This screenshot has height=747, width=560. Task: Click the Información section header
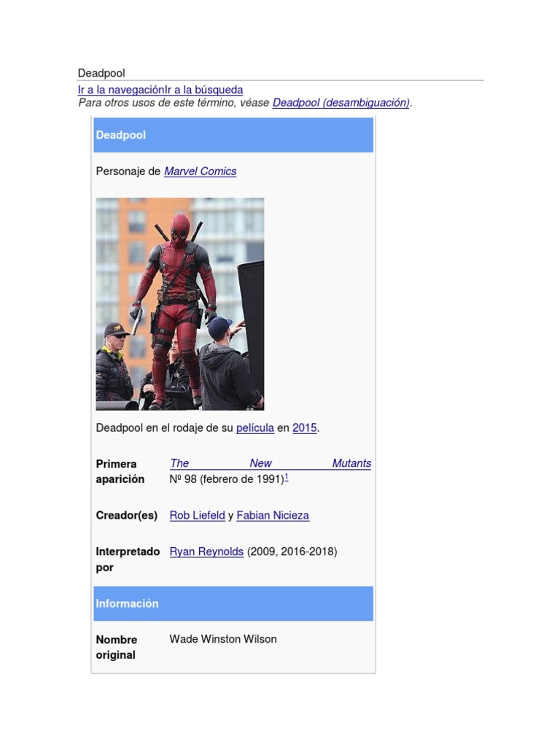click(x=233, y=603)
